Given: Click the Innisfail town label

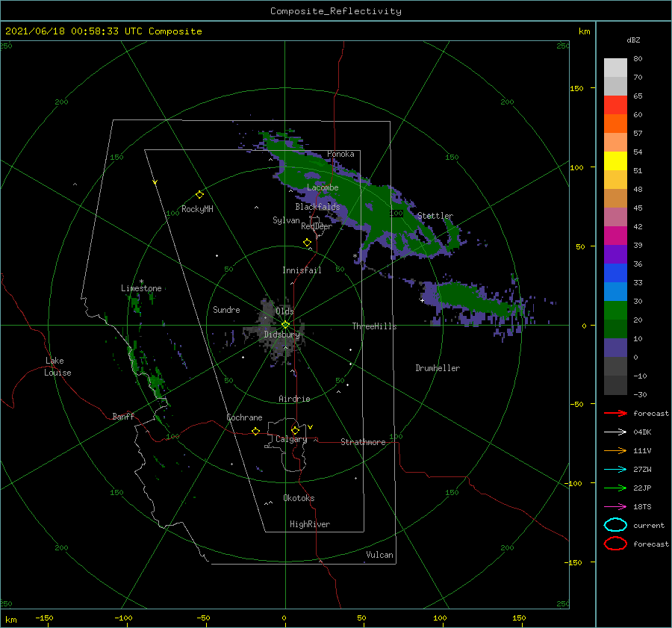Looking at the screenshot, I should pyautogui.click(x=302, y=270).
